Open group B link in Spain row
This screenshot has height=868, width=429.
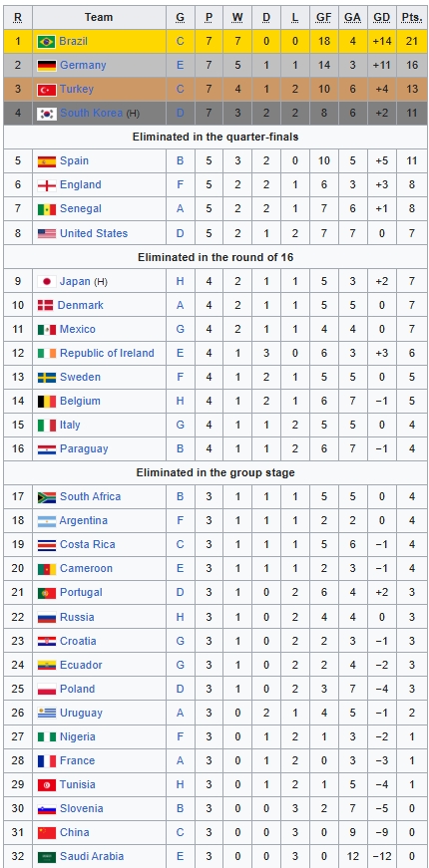coord(181,161)
